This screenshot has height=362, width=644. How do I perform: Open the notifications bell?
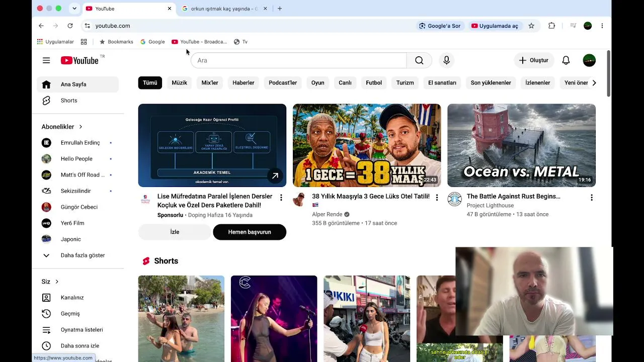tap(566, 60)
